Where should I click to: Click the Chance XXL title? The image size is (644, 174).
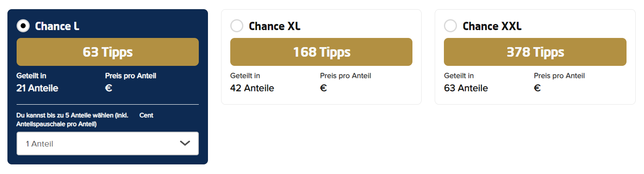click(x=492, y=26)
